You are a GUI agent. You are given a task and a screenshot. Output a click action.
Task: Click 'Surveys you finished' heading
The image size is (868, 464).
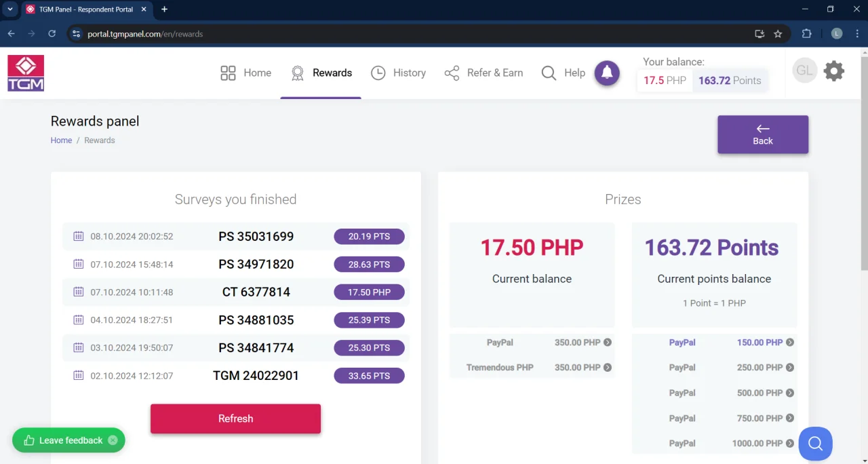235,199
